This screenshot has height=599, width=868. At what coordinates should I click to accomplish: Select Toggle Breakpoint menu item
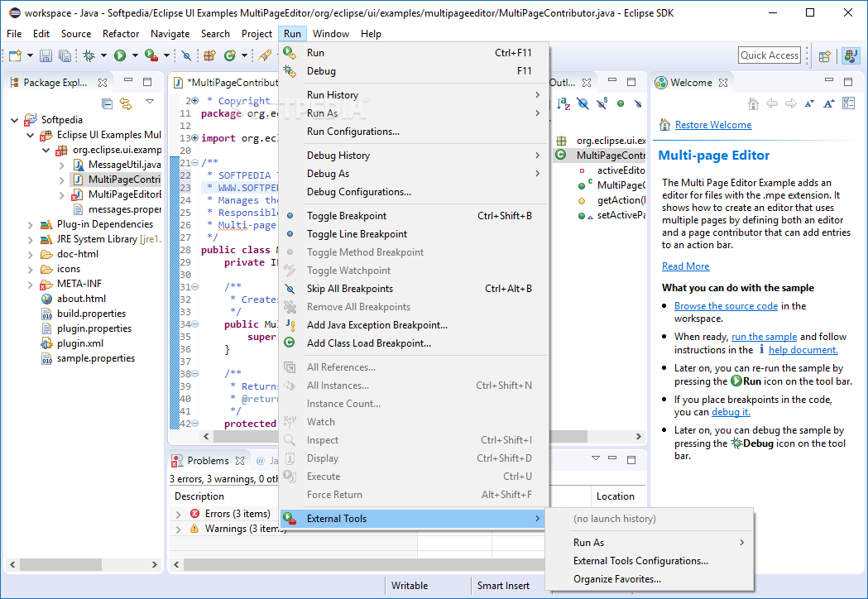click(x=413, y=216)
